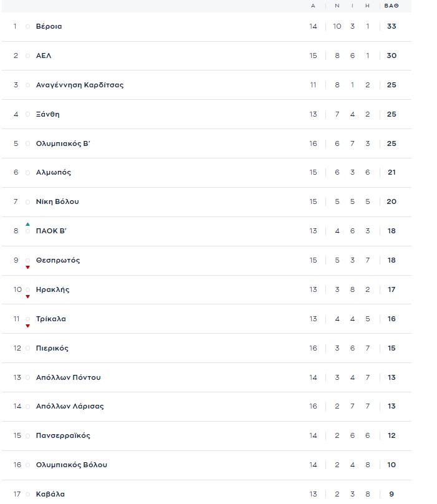Open the Βέροια team link
The image size is (437, 504).
point(49,27)
